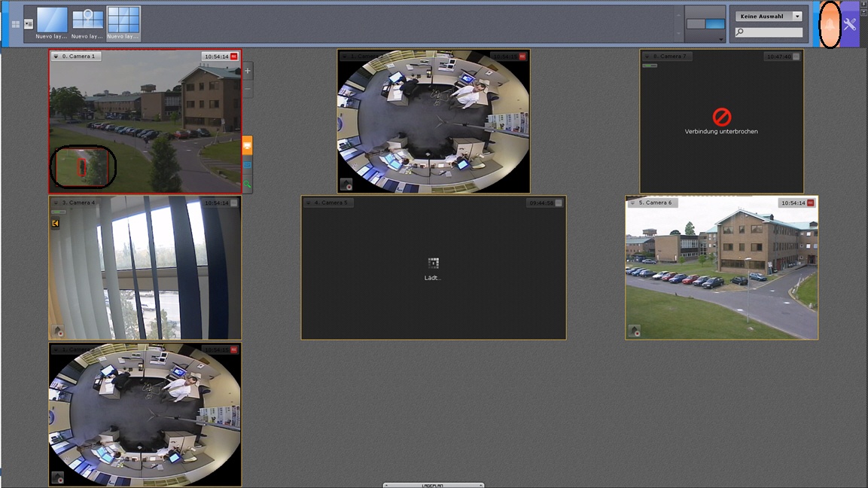Toggle the red REC indicator on Camera 1
Image resolution: width=868 pixels, height=488 pixels.
coord(233,56)
